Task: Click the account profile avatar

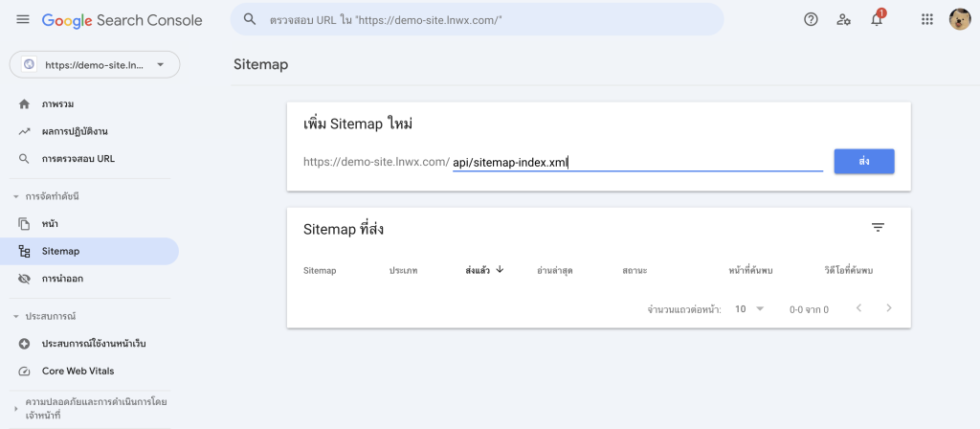Action: click(x=959, y=19)
